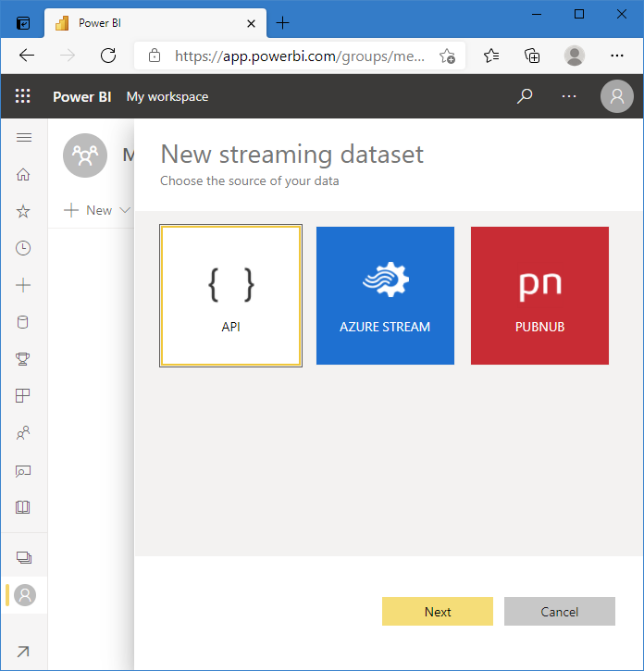Click the Create plus icon in sidebar
Screen dimensions: 644x671
click(23, 285)
